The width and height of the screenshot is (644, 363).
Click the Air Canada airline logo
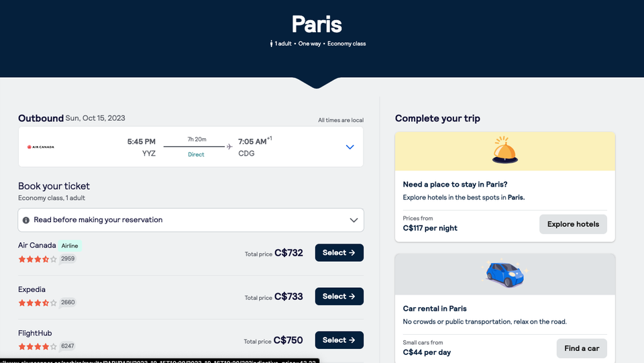pyautogui.click(x=41, y=147)
